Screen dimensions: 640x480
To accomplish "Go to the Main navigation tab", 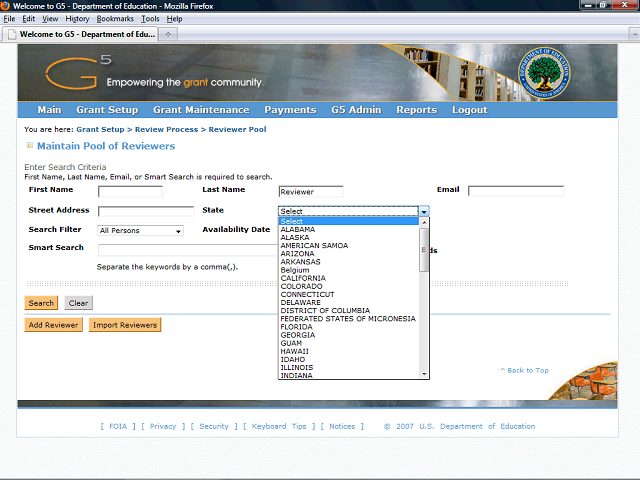I will tap(49, 110).
